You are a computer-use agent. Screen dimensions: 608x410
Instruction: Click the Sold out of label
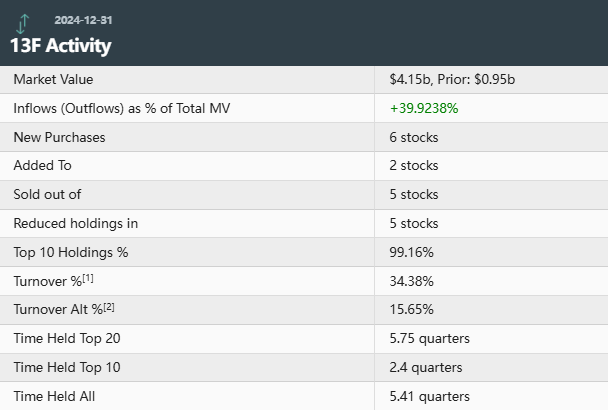(47, 194)
